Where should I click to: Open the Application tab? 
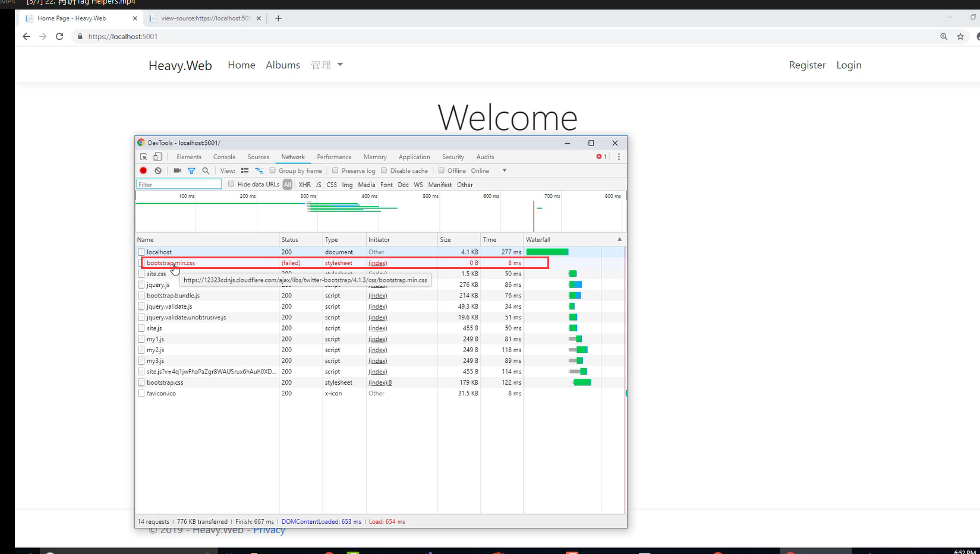[x=414, y=157]
